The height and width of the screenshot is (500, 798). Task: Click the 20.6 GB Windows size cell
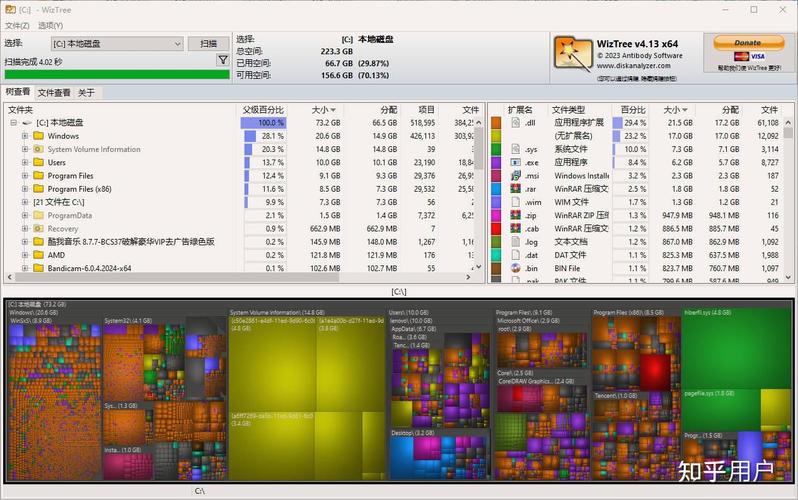[328, 136]
